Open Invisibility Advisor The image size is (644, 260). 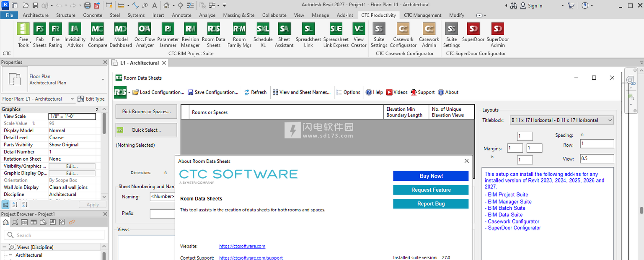[x=75, y=35]
